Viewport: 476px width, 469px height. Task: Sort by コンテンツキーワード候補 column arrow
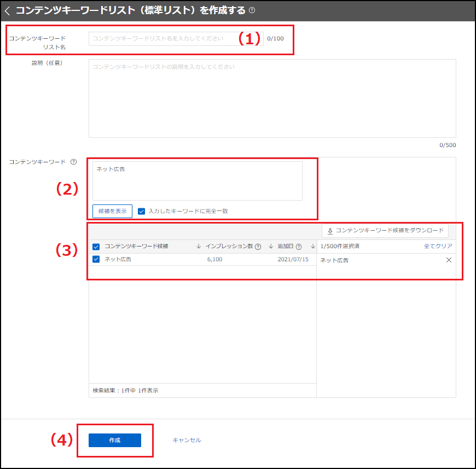[199, 247]
